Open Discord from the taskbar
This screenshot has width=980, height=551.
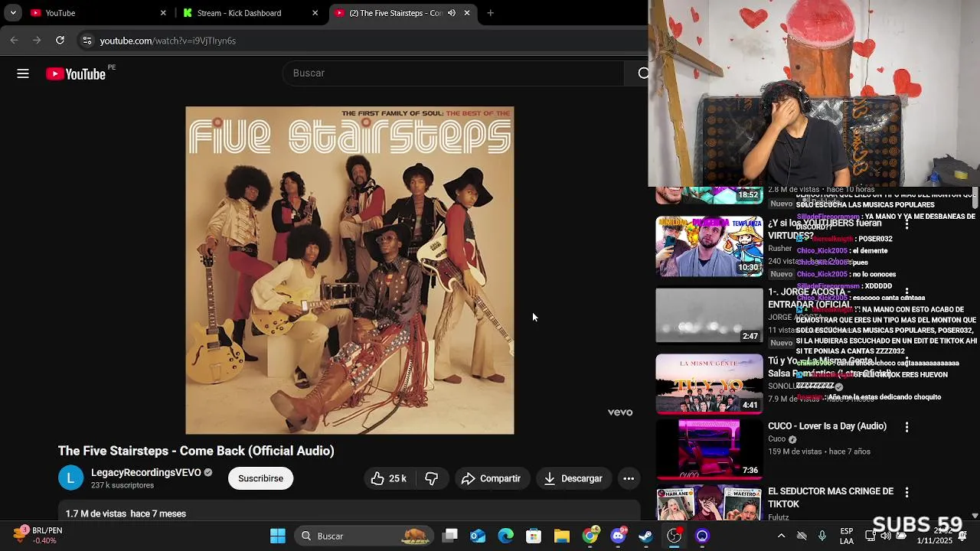point(619,536)
